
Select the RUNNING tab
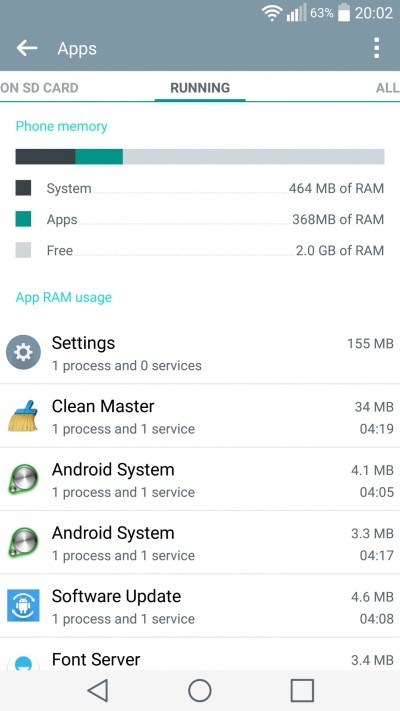pos(200,88)
